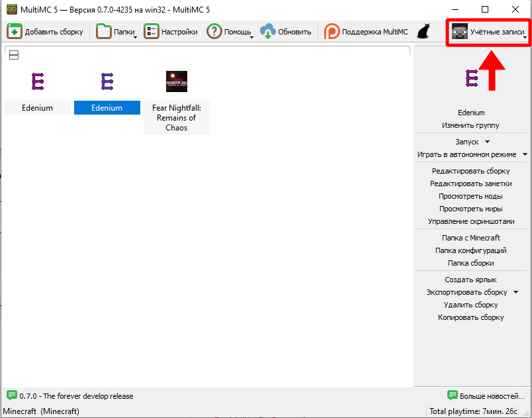Click the Total playtime: 7мин. 26с text
This screenshot has width=532, height=418.
click(x=473, y=411)
